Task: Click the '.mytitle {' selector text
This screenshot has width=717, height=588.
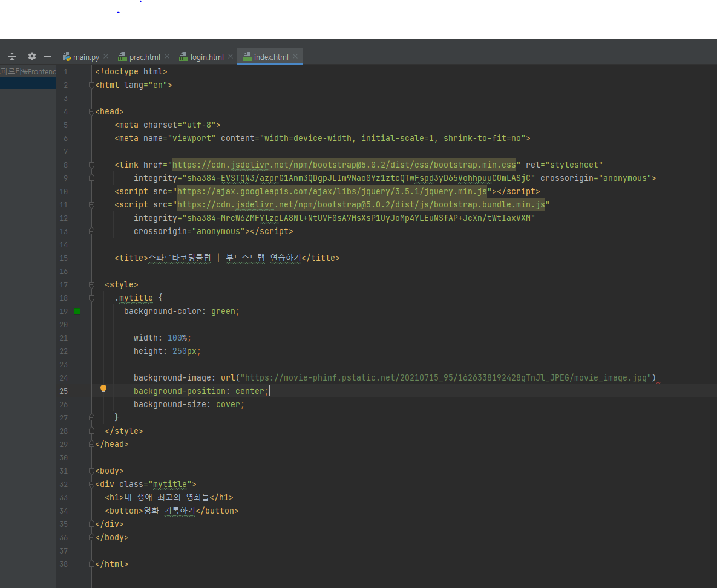Action: [x=138, y=298]
